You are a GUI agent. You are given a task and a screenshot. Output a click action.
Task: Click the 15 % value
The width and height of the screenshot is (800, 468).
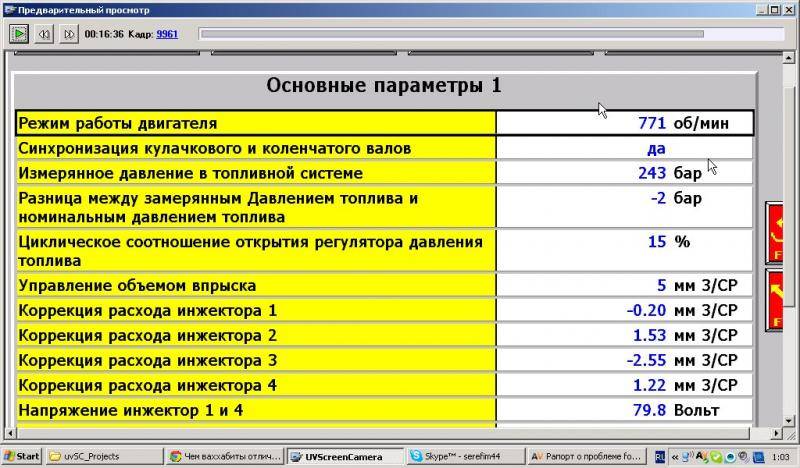(x=669, y=241)
